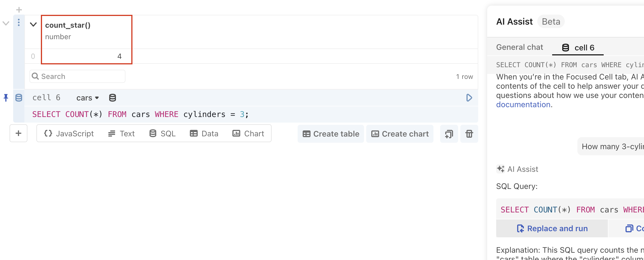
Task: Click the Create table button
Action: point(330,134)
